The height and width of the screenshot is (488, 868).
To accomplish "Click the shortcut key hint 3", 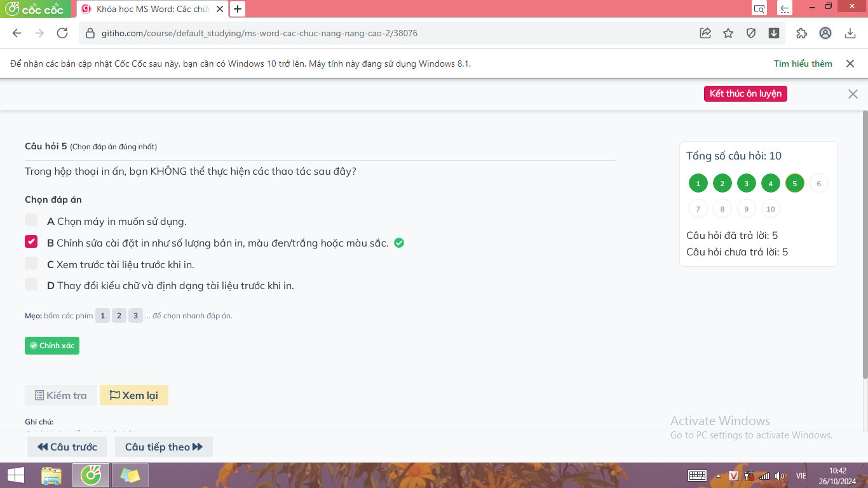I will coord(135,316).
